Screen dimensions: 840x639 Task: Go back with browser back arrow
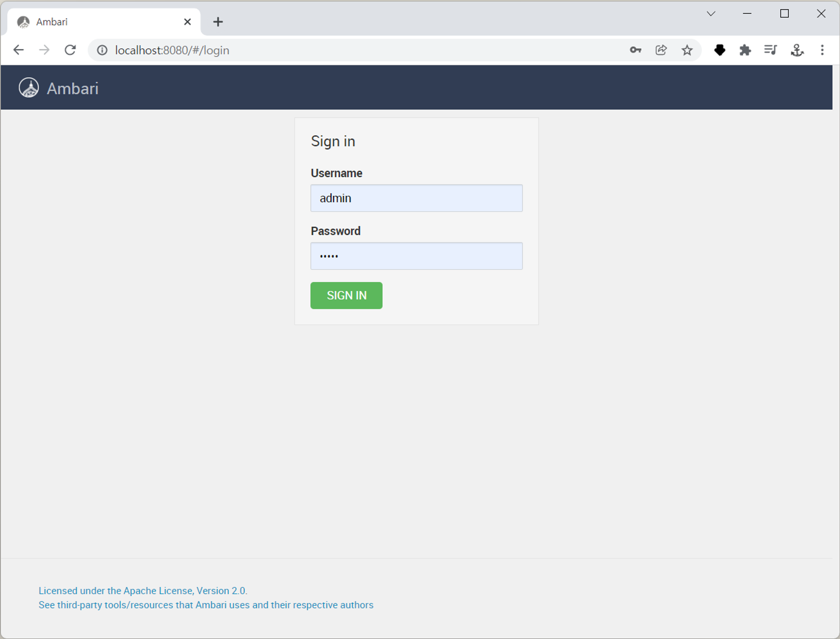click(x=18, y=50)
